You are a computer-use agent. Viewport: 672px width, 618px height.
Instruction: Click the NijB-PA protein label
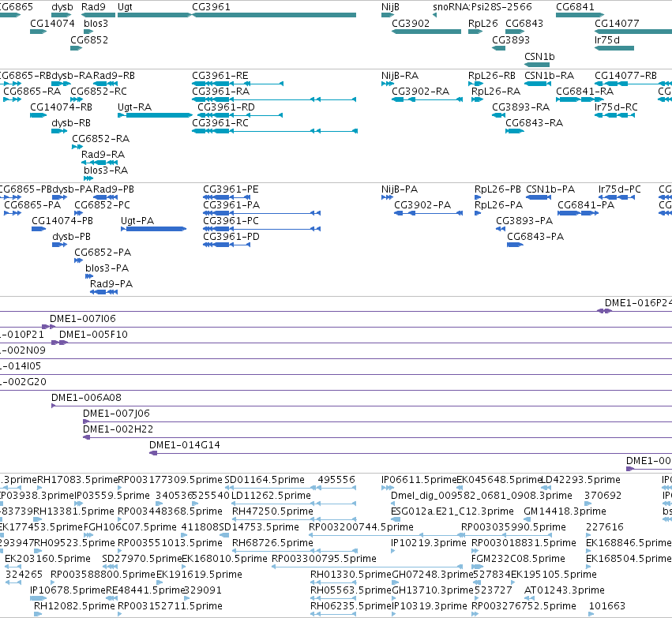click(400, 189)
